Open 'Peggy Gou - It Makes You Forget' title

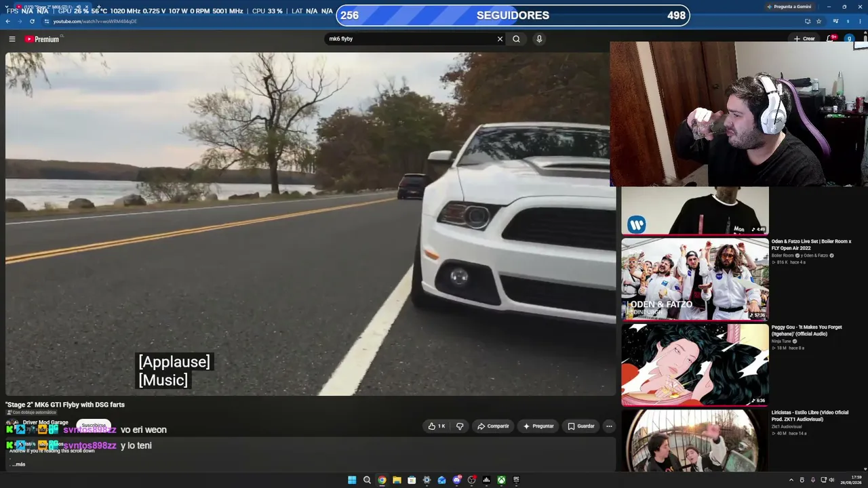click(807, 331)
